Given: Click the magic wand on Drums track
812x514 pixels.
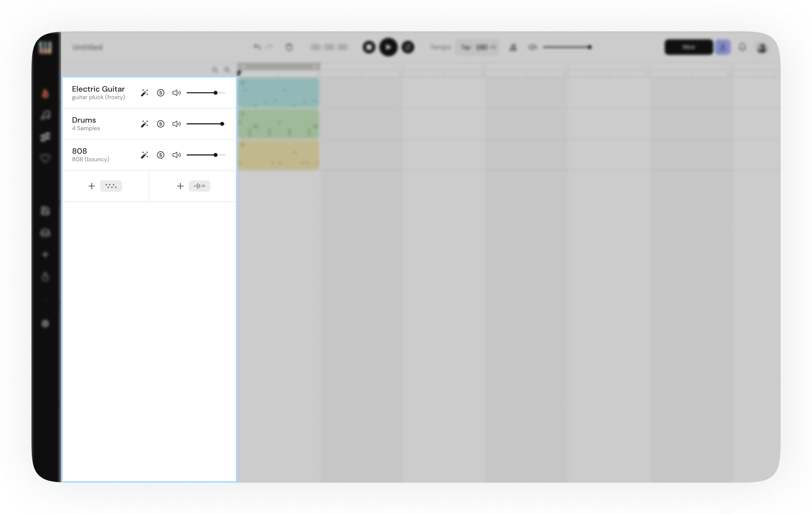Looking at the screenshot, I should pyautogui.click(x=144, y=124).
